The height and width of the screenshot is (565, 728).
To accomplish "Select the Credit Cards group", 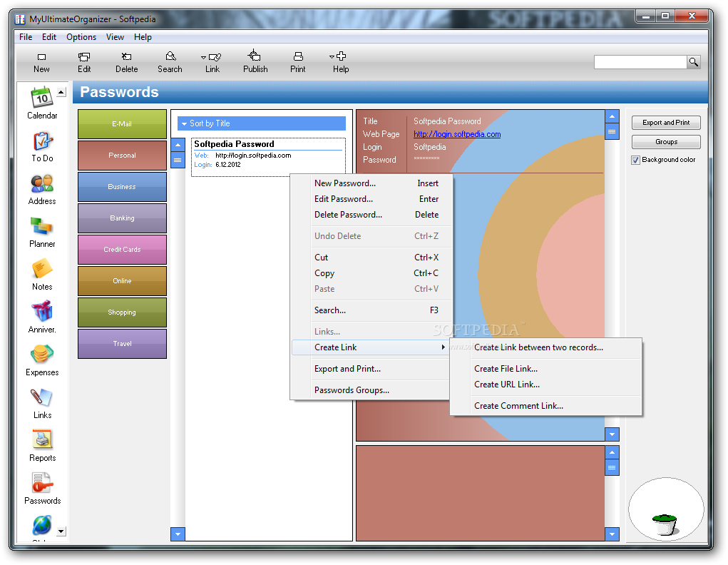I will tap(122, 250).
